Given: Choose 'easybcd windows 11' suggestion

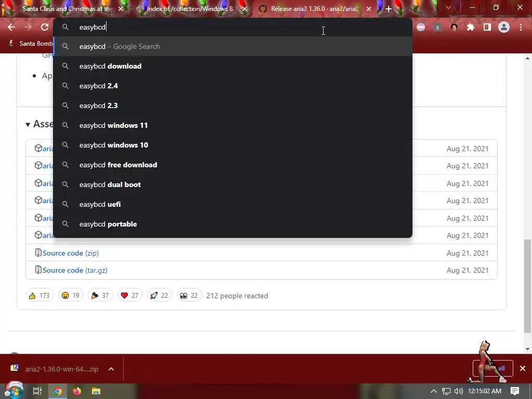Looking at the screenshot, I should (x=233, y=125).
